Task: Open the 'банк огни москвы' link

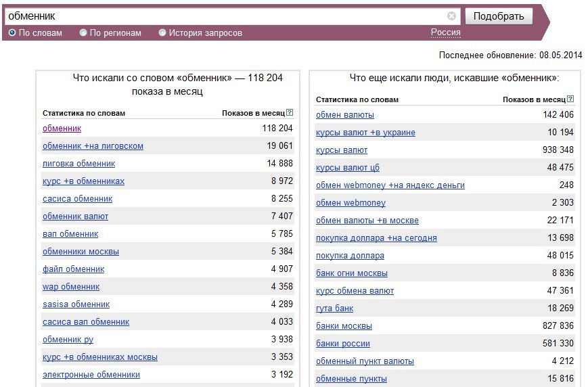Action: pos(351,274)
